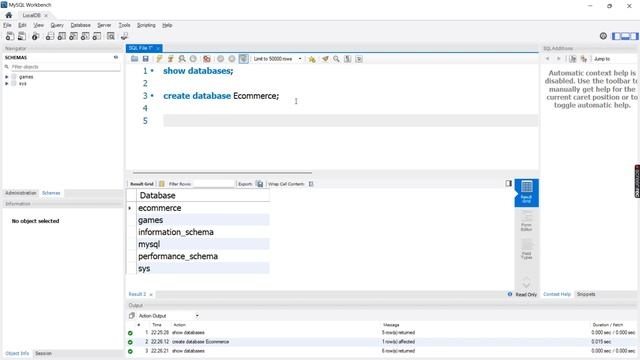Toggle the right sidebar panel visibility

click(x=634, y=36)
